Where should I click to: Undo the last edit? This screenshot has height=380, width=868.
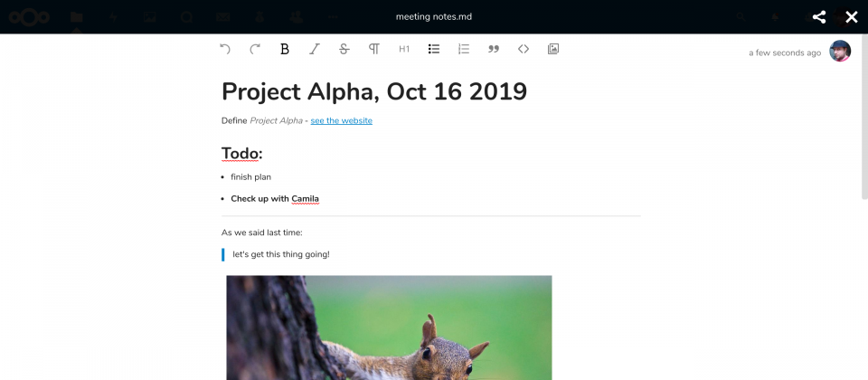tap(225, 49)
